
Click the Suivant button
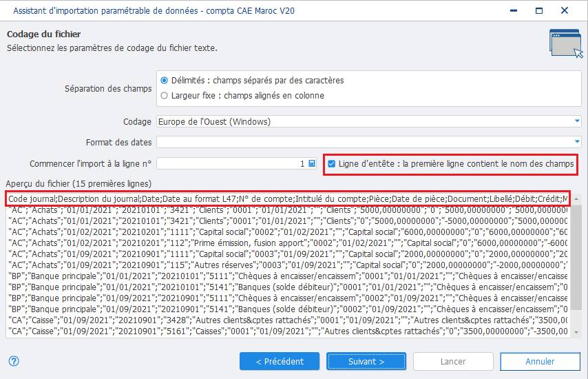tap(366, 361)
